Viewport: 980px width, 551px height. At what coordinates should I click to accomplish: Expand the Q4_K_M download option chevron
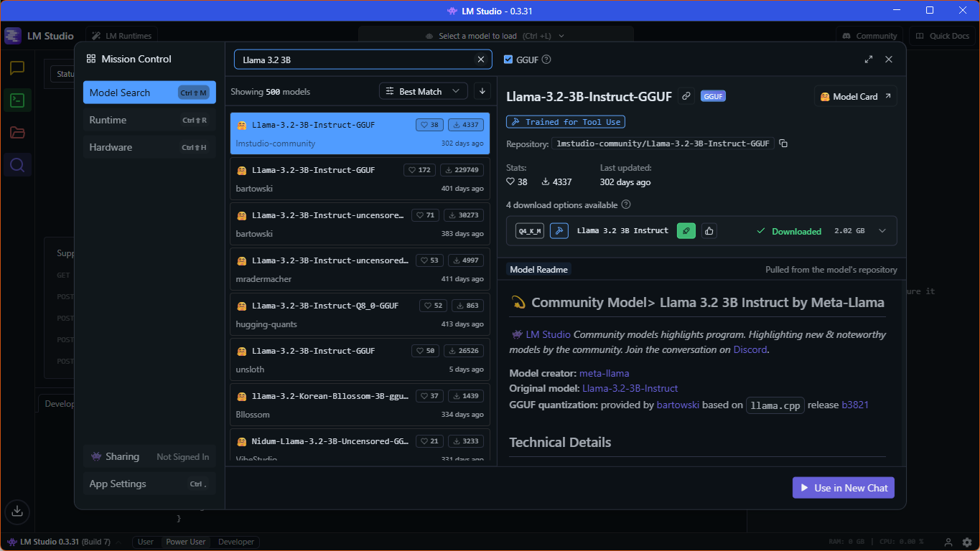tap(882, 231)
